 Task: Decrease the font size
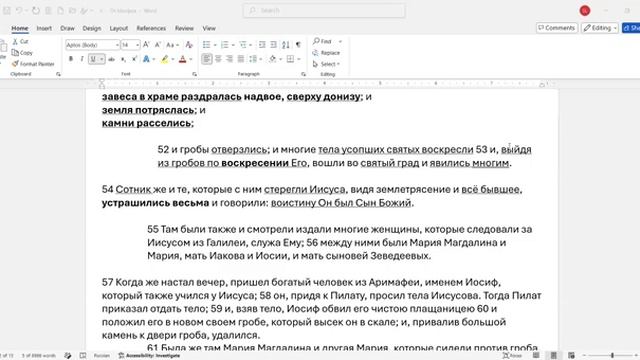coord(158,44)
